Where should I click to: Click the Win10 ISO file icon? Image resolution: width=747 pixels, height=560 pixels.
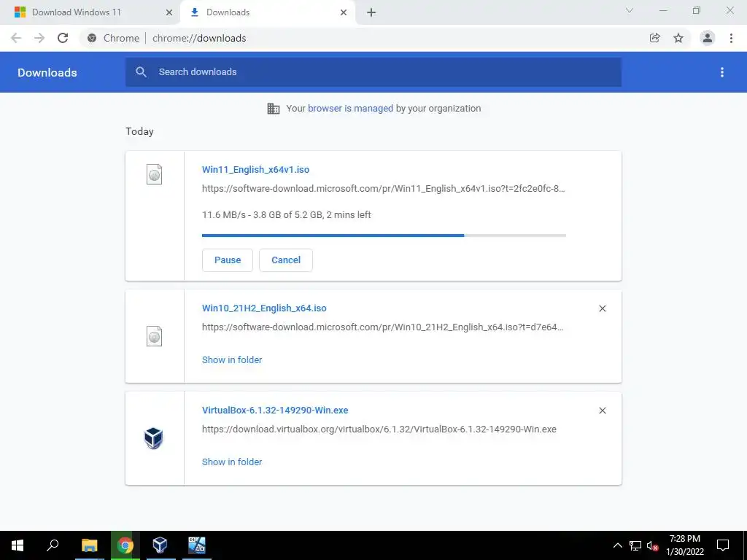[x=154, y=336]
